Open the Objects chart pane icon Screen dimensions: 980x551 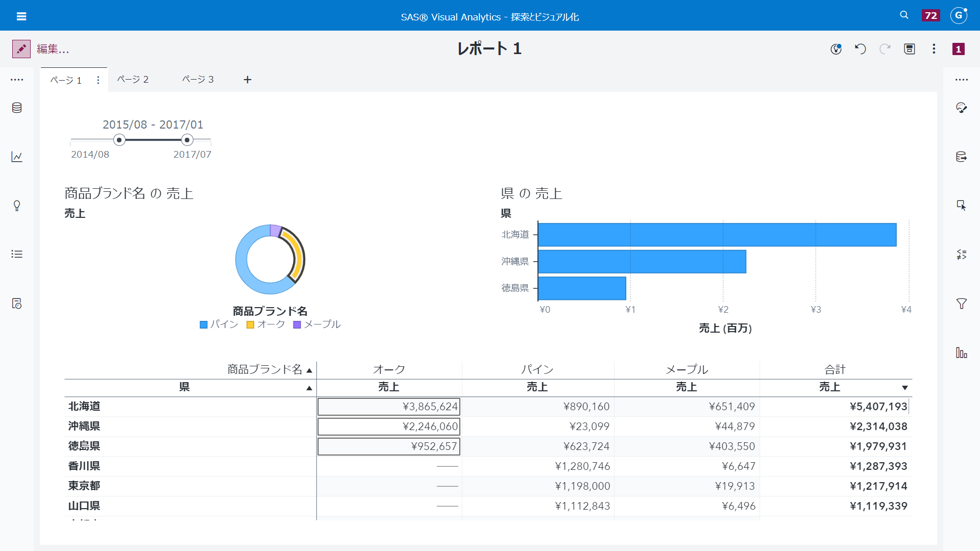[x=17, y=157]
